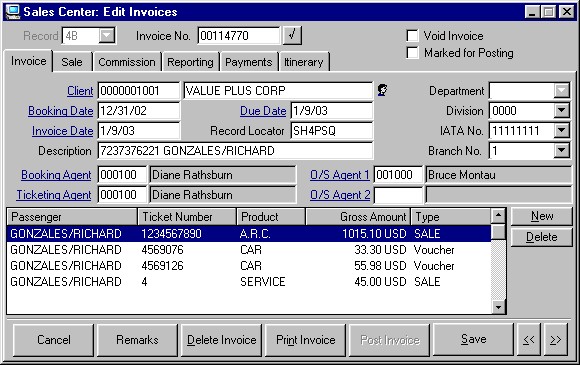Open the Branch No. dropdown
Viewport: 580px width, 365px height.
pos(562,151)
